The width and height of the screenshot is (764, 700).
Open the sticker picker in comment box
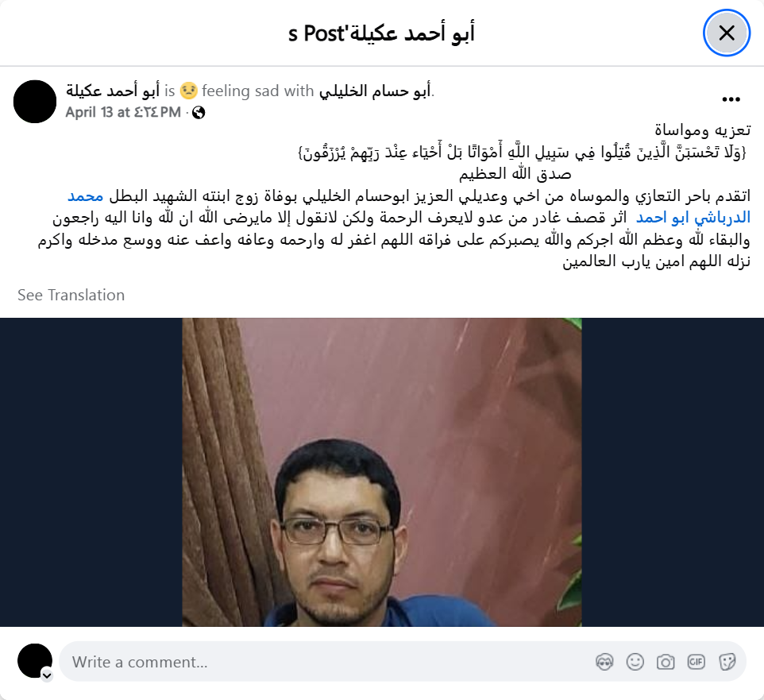pyautogui.click(x=727, y=662)
